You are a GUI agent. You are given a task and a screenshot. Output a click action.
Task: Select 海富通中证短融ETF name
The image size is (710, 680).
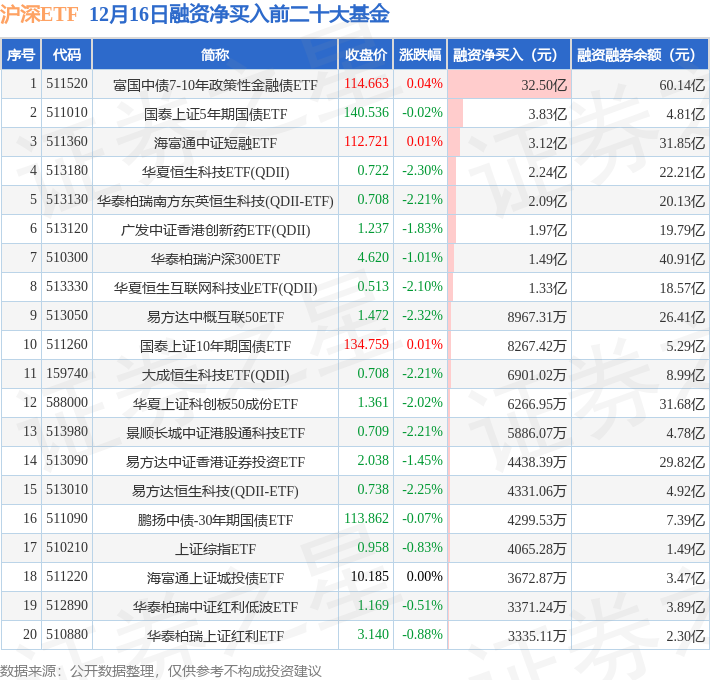tap(215, 143)
